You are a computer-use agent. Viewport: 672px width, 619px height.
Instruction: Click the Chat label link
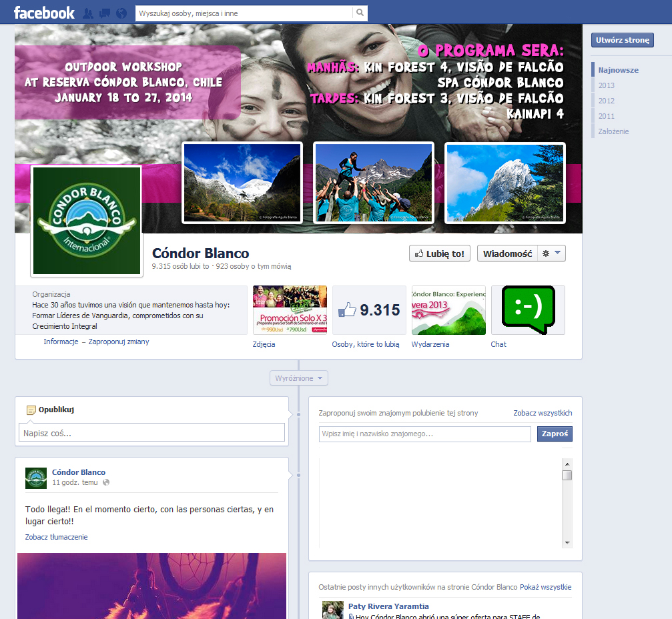(498, 344)
